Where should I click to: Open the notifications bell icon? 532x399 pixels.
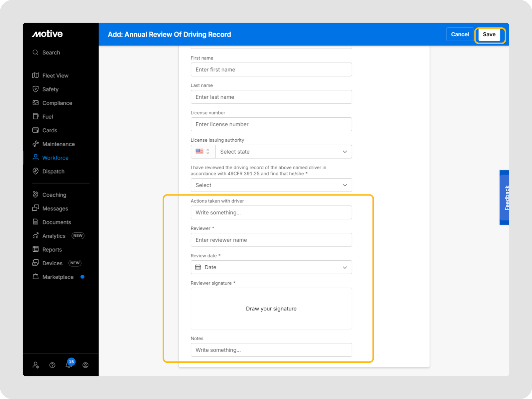pyautogui.click(x=69, y=365)
